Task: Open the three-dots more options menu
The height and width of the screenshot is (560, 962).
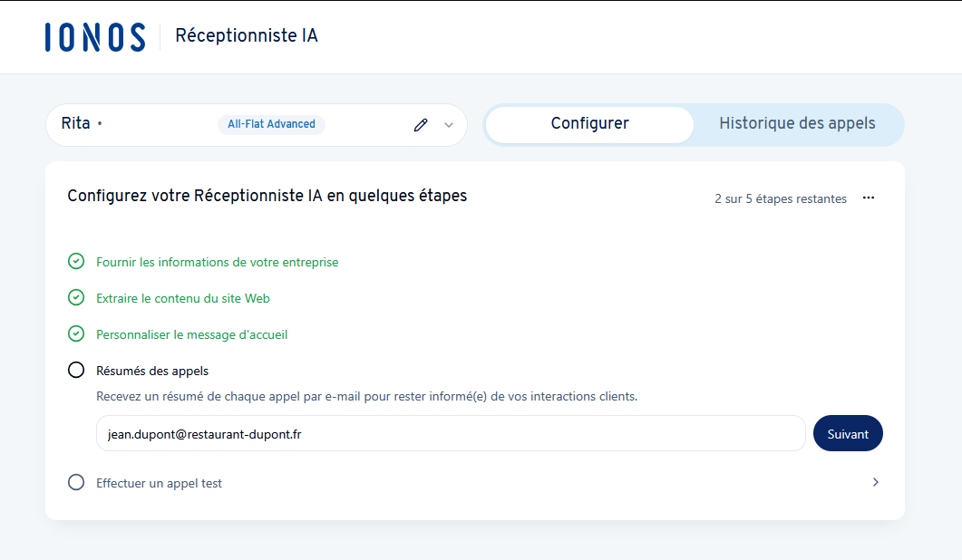Action: pyautogui.click(x=869, y=198)
